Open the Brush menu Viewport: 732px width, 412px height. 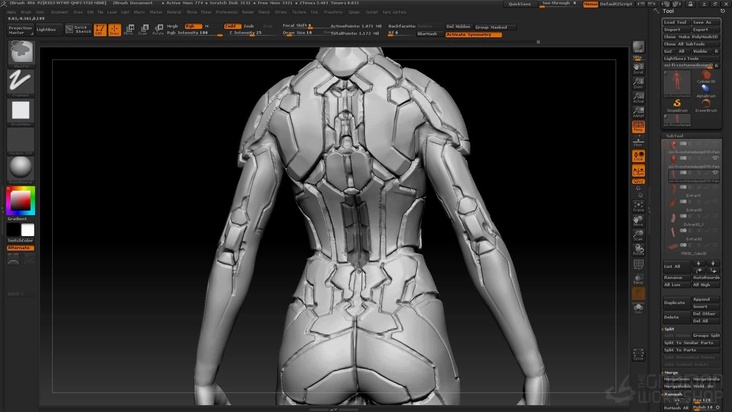click(26, 12)
